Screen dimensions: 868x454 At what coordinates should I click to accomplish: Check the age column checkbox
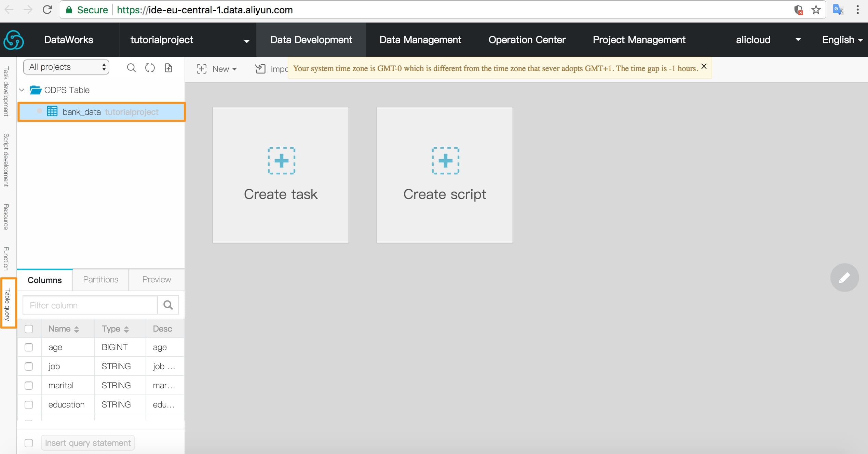click(x=29, y=347)
